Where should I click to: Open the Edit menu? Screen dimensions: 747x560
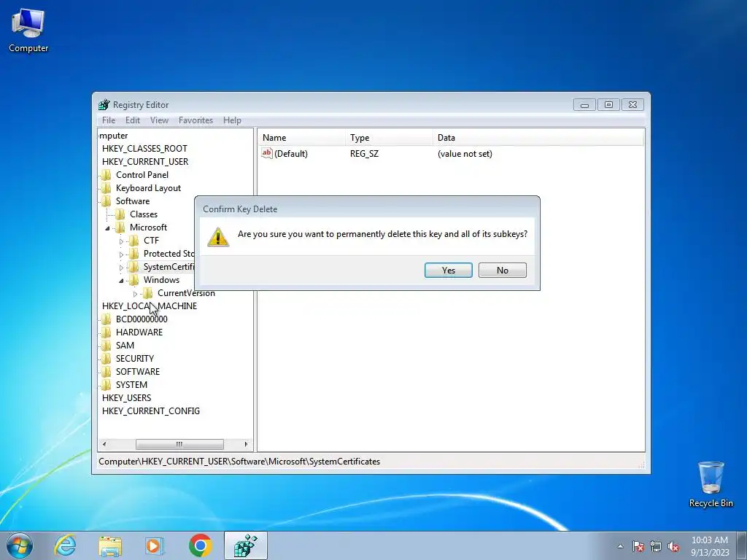133,120
